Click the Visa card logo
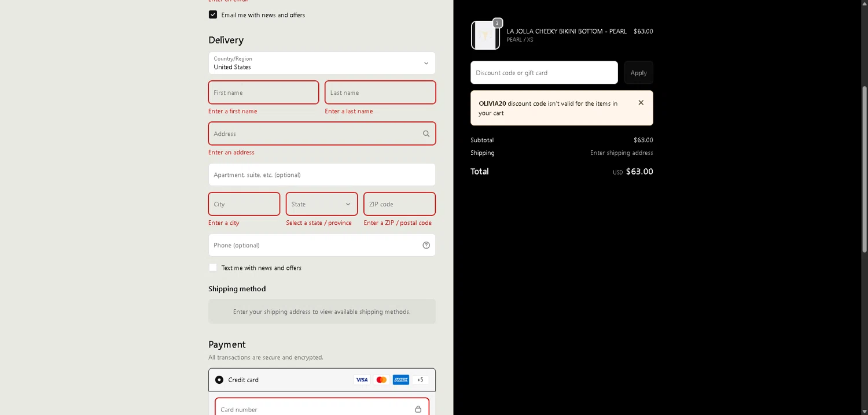 tap(362, 380)
